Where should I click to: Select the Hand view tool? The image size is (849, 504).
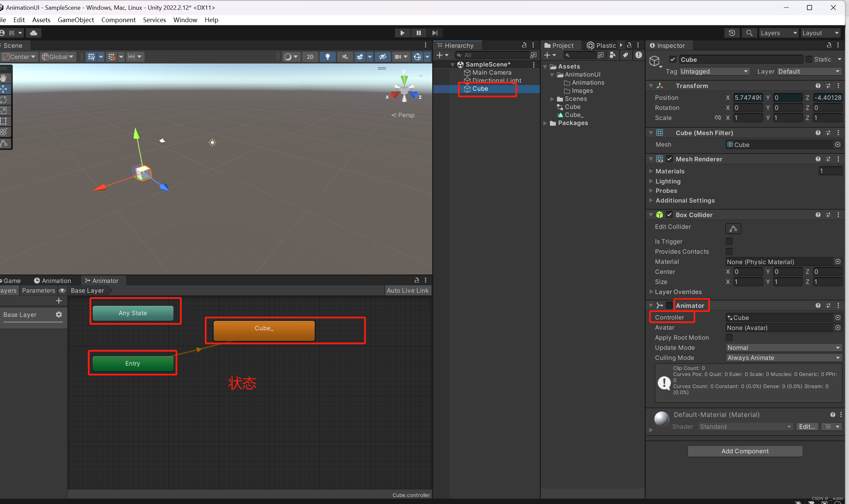click(x=4, y=78)
